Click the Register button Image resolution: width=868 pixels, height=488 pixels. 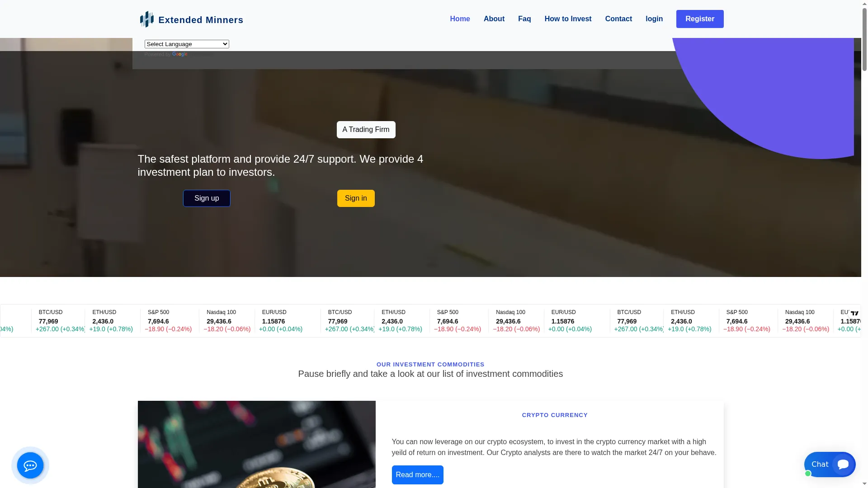(x=700, y=19)
